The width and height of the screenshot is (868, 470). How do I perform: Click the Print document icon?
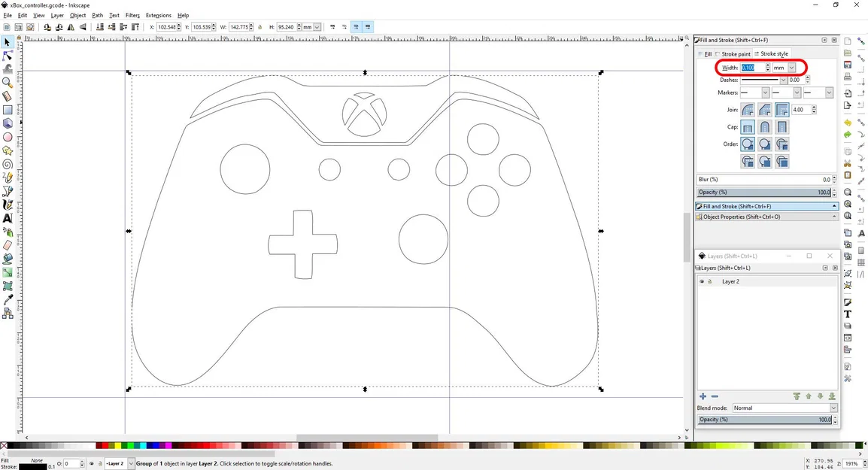click(x=848, y=77)
